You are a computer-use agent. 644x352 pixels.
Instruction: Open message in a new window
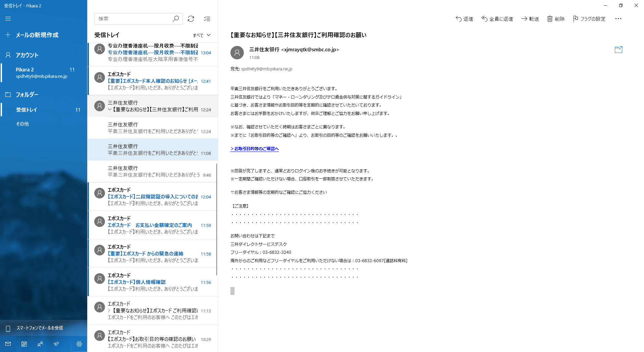[x=619, y=50]
